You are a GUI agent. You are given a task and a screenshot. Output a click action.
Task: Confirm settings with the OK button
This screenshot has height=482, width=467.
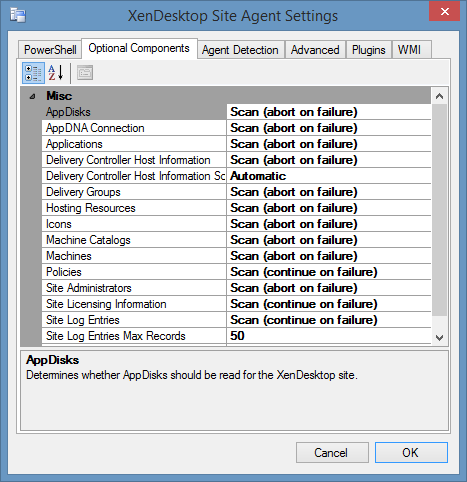click(x=411, y=453)
